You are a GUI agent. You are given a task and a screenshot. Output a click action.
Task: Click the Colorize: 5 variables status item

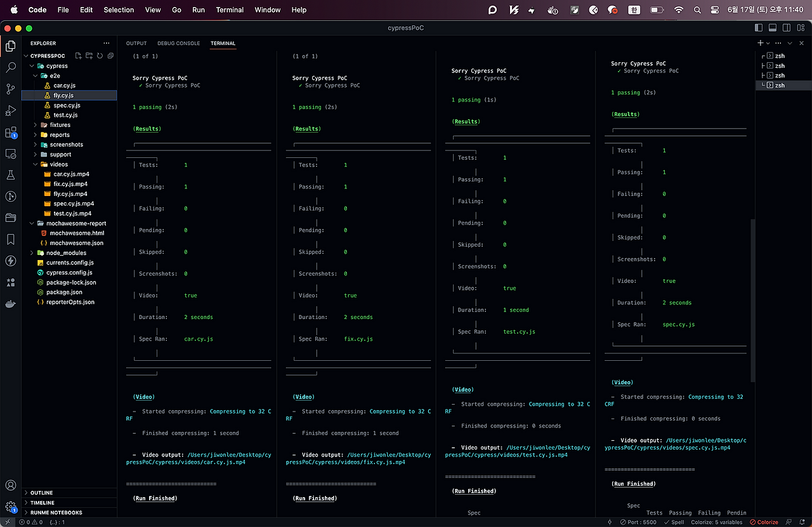point(717,522)
